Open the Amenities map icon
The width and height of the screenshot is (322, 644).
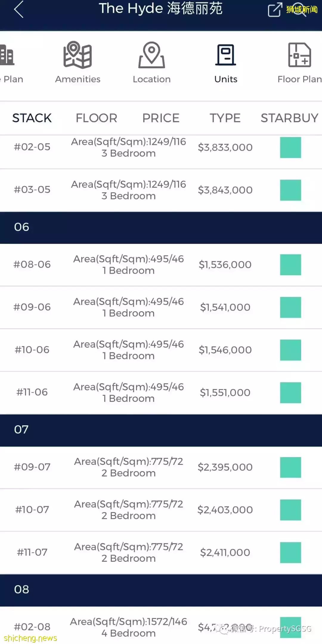(x=78, y=55)
